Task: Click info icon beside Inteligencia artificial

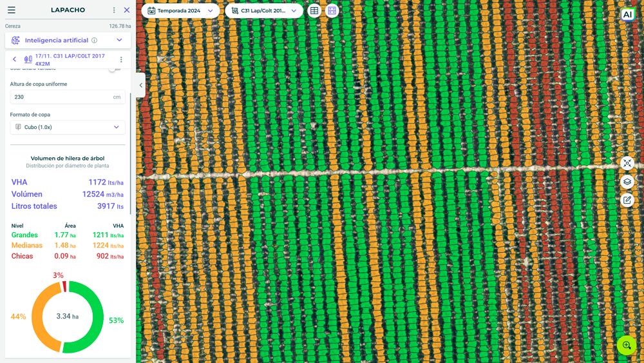Action: [x=94, y=40]
